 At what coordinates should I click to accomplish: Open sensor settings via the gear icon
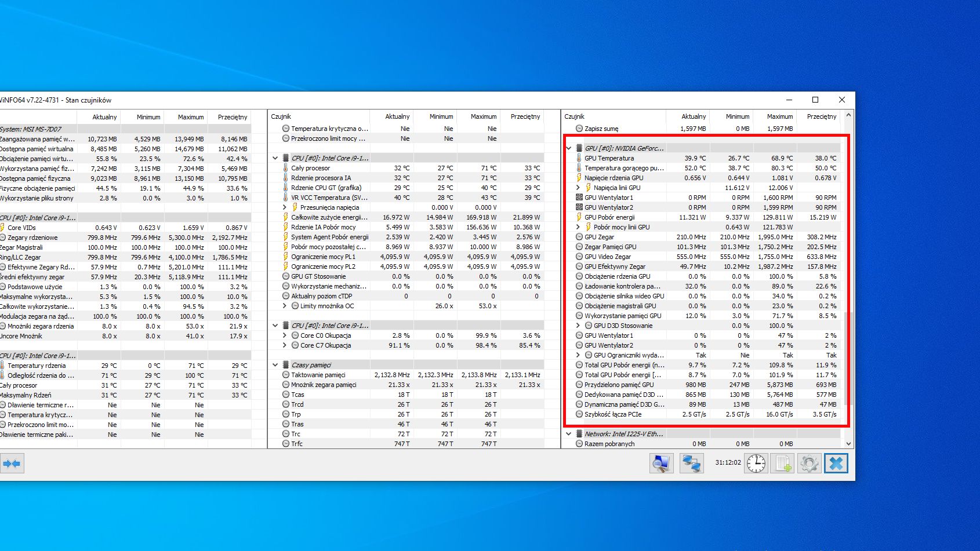[810, 464]
